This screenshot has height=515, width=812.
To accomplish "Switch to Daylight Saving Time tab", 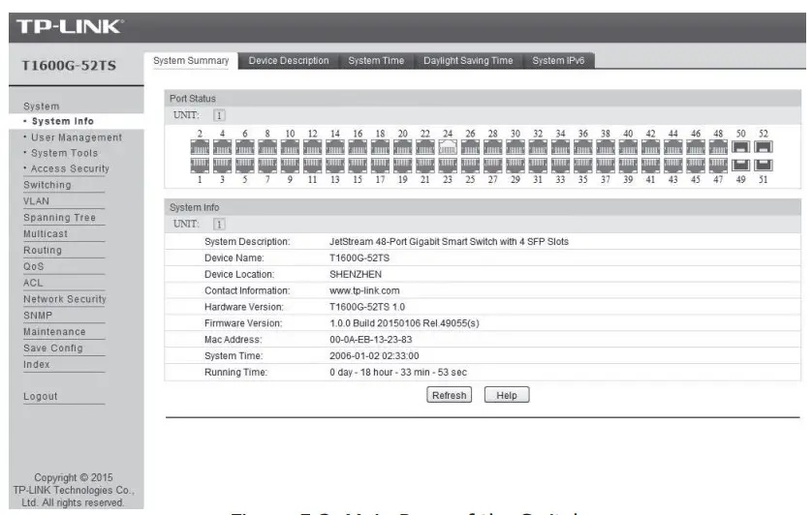I will 468,61.
